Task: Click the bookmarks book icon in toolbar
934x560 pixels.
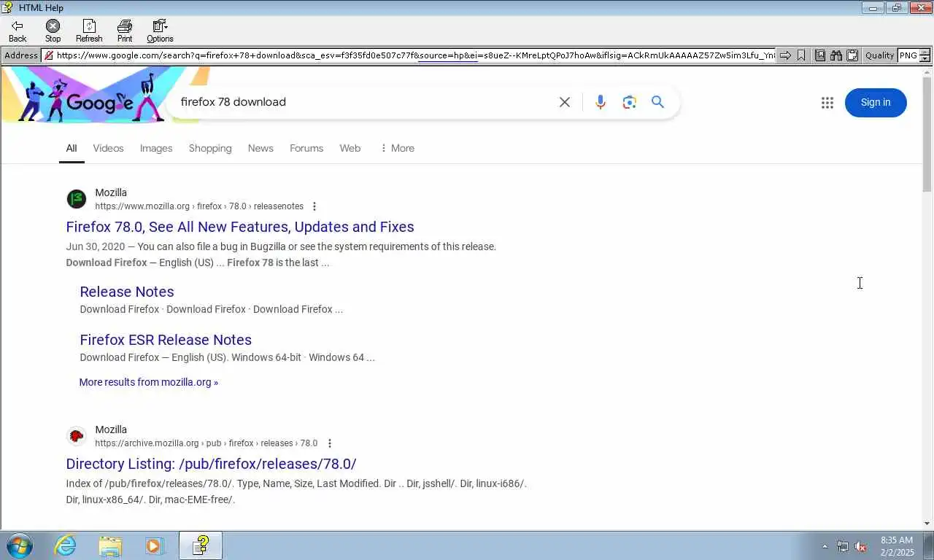Action: [x=820, y=55]
